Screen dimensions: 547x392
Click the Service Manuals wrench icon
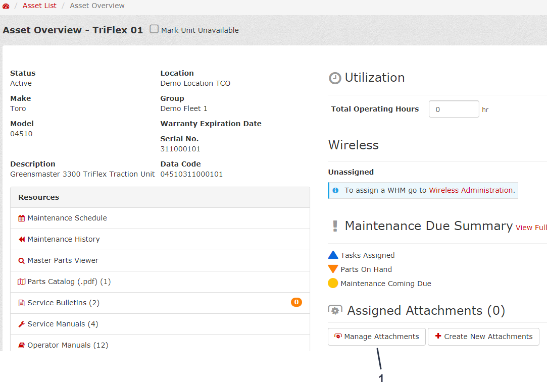(21, 324)
